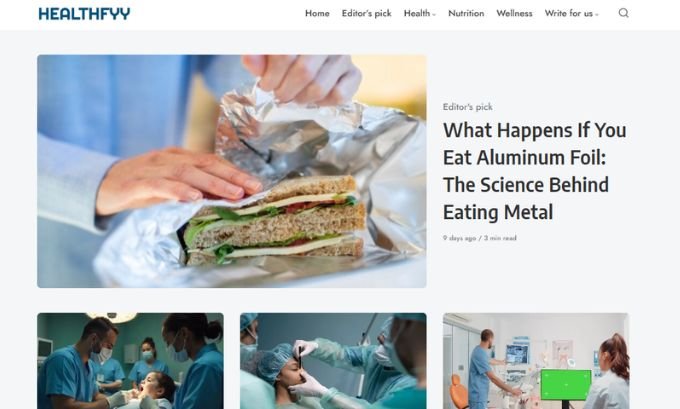
Task: Open the Wellness navigation item
Action: pos(514,13)
